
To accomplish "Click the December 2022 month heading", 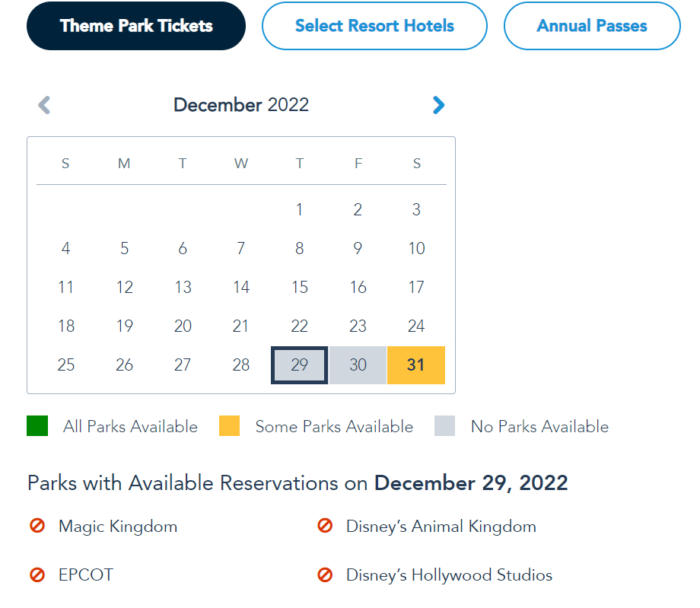I will point(241,105).
